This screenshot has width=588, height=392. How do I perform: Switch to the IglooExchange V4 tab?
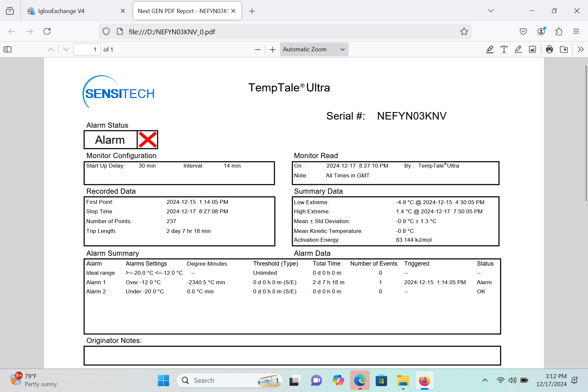point(75,11)
